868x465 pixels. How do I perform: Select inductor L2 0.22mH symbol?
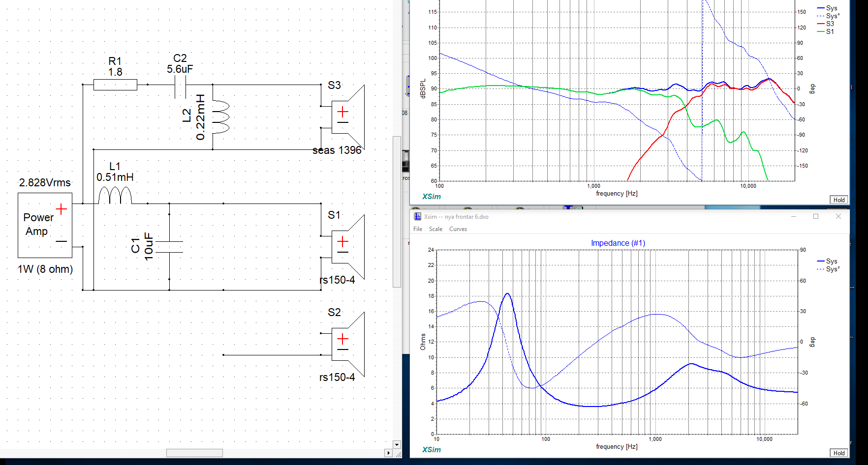pyautogui.click(x=220, y=117)
